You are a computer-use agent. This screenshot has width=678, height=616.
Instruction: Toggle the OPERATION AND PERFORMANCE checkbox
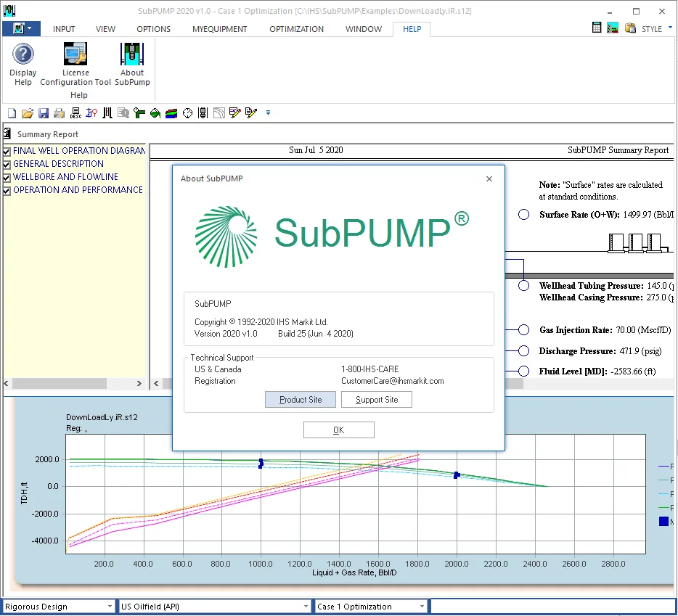(7, 191)
